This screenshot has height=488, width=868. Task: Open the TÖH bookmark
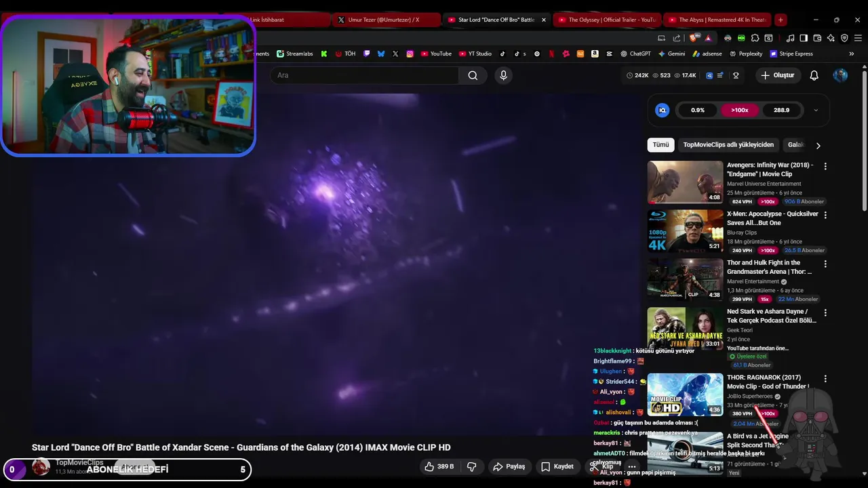[345, 54]
